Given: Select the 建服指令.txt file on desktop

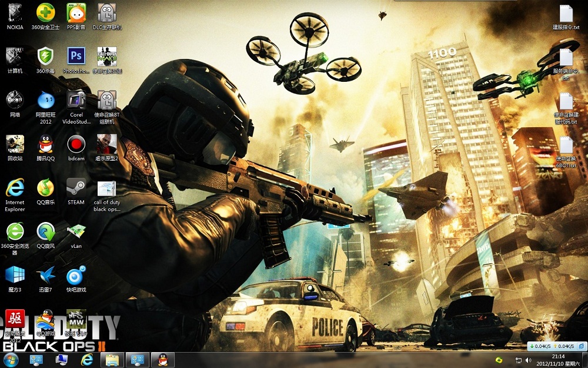Looking at the screenshot, I should pos(566,14).
